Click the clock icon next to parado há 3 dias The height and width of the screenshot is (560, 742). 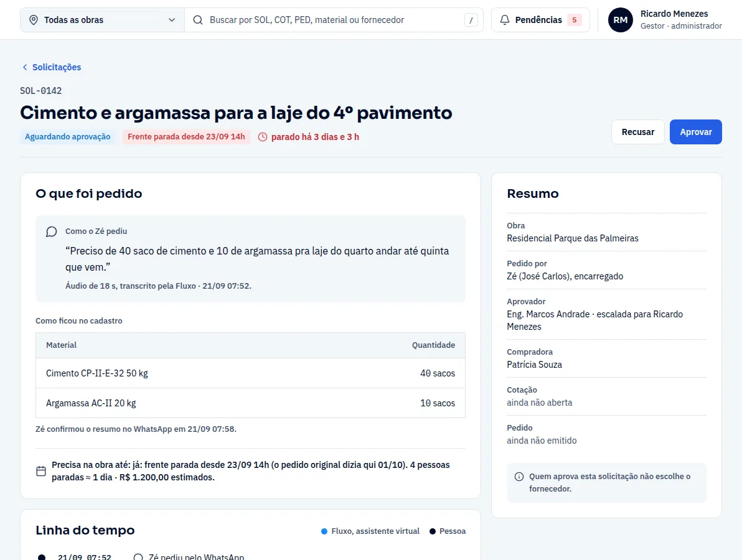[263, 137]
